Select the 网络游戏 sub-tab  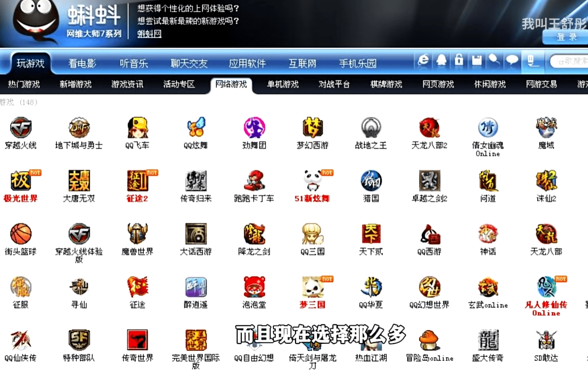click(231, 84)
